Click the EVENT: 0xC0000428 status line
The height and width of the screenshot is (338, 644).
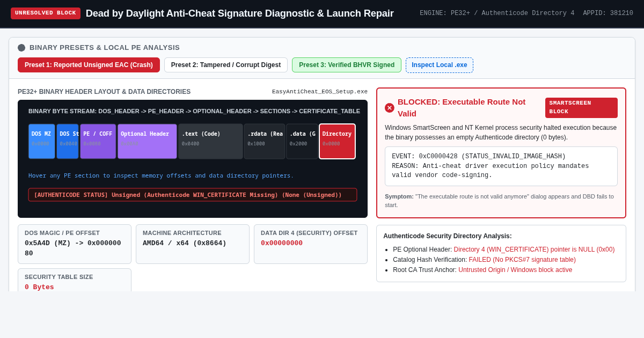479,157
